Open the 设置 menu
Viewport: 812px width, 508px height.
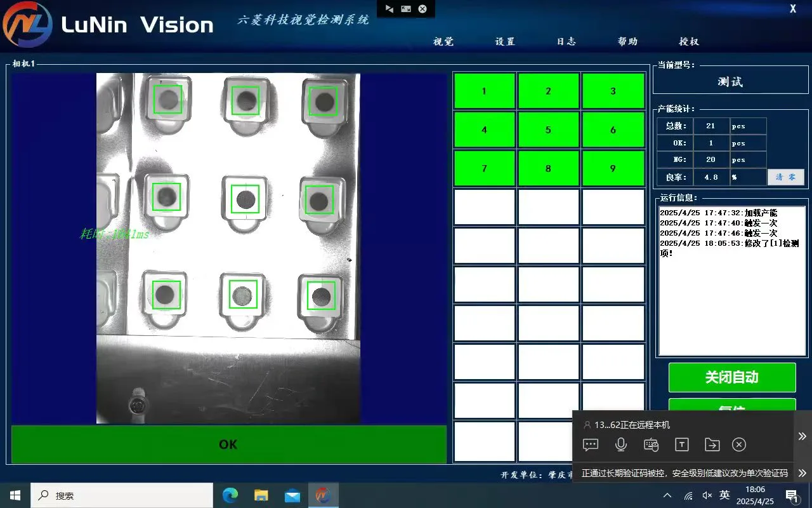click(x=505, y=41)
